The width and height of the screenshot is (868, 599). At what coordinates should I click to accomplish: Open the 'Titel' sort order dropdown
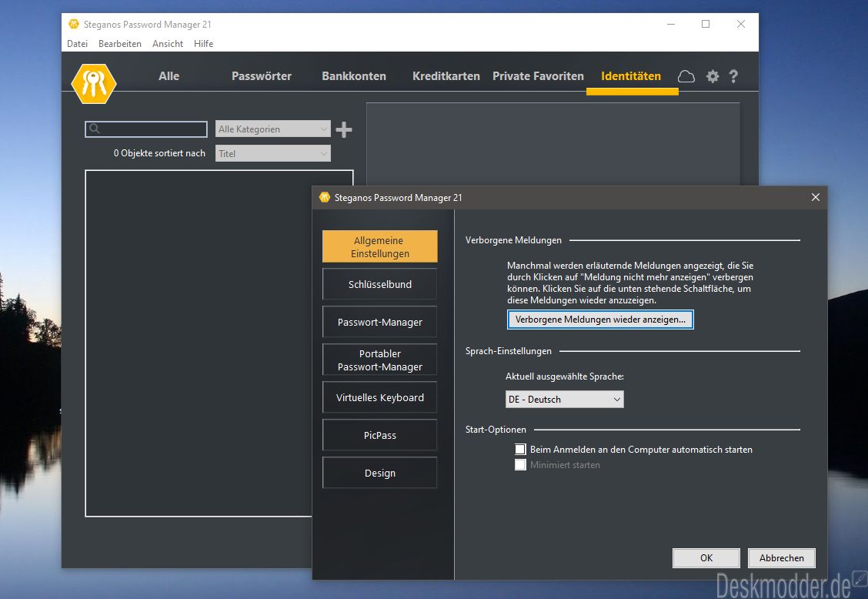pyautogui.click(x=273, y=153)
